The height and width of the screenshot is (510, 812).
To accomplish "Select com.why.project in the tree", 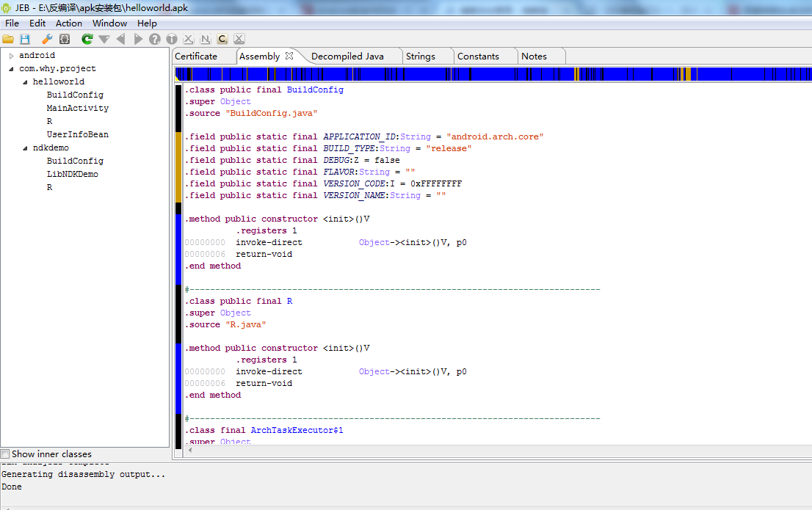I will (57, 69).
